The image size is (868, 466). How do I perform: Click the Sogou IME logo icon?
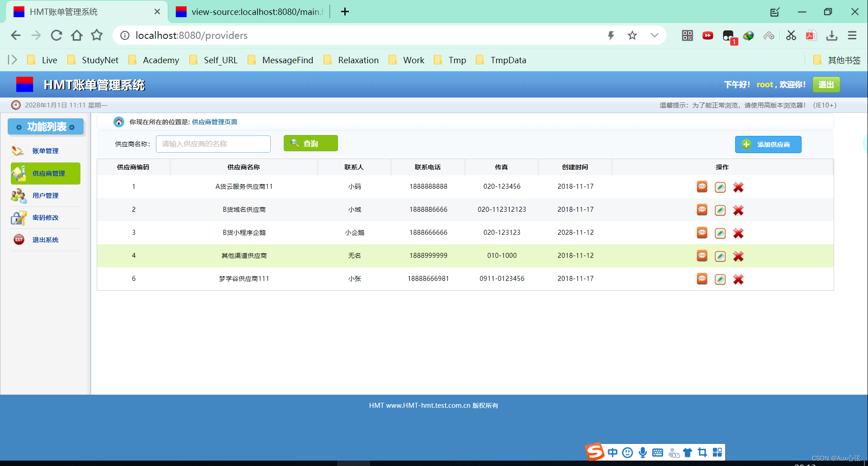[595, 452]
